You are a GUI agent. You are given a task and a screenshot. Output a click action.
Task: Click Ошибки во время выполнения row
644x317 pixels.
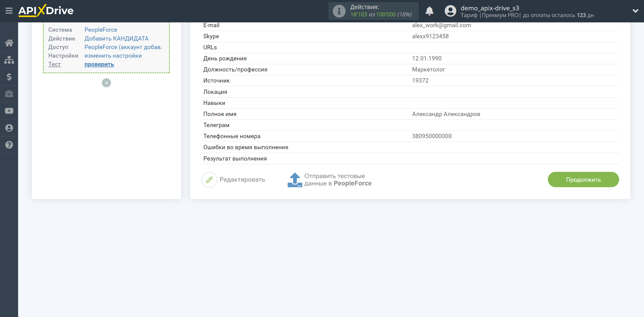[410, 147]
